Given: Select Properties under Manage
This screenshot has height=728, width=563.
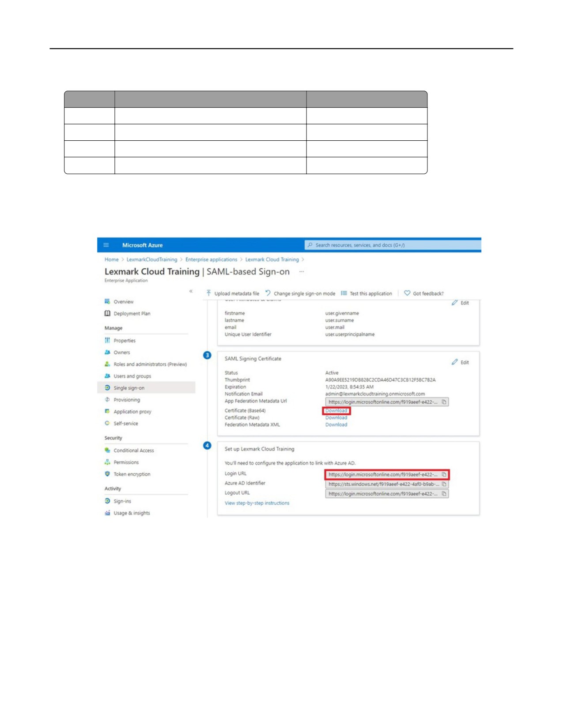Looking at the screenshot, I should click(125, 341).
